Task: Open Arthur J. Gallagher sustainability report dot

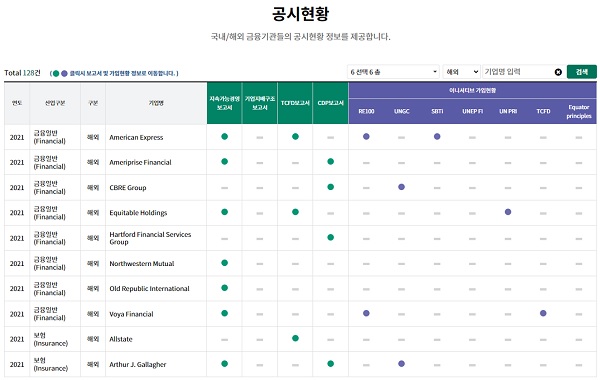Action: pos(225,364)
